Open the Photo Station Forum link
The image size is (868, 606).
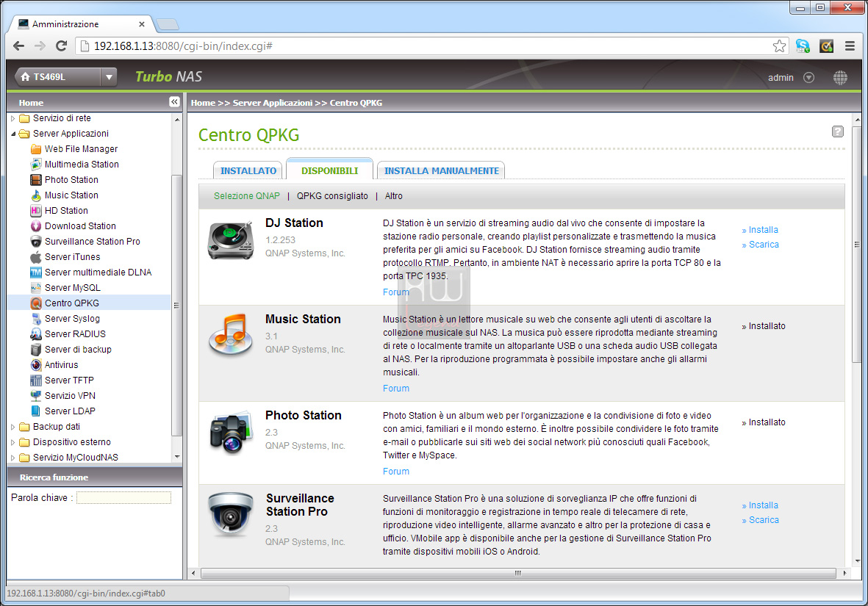pos(396,472)
